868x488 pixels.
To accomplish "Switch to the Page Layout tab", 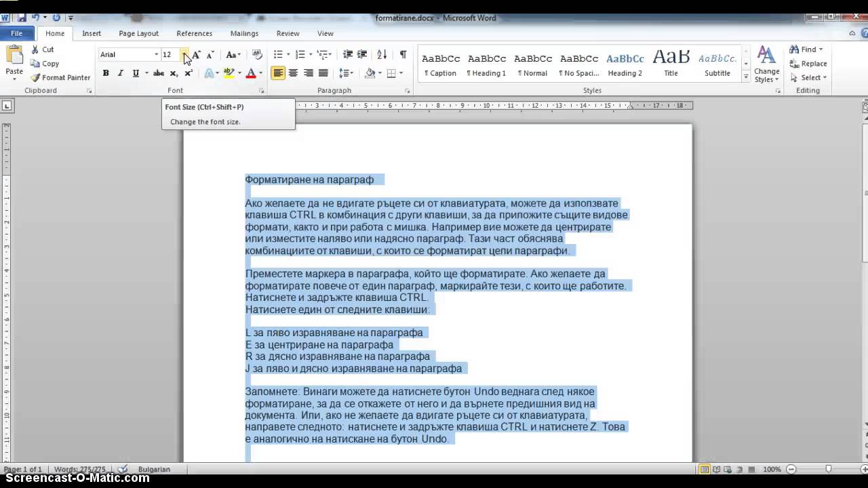I will coord(138,33).
